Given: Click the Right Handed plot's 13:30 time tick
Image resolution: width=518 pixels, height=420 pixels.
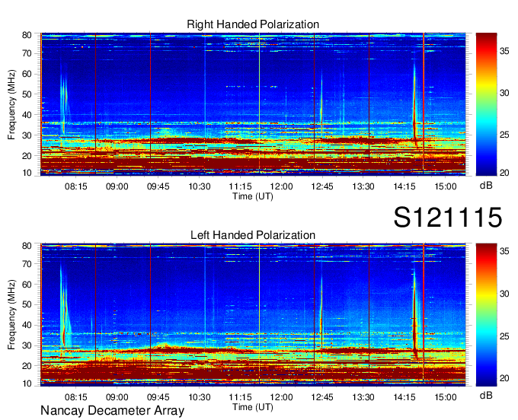Looking at the screenshot, I should [x=363, y=186].
